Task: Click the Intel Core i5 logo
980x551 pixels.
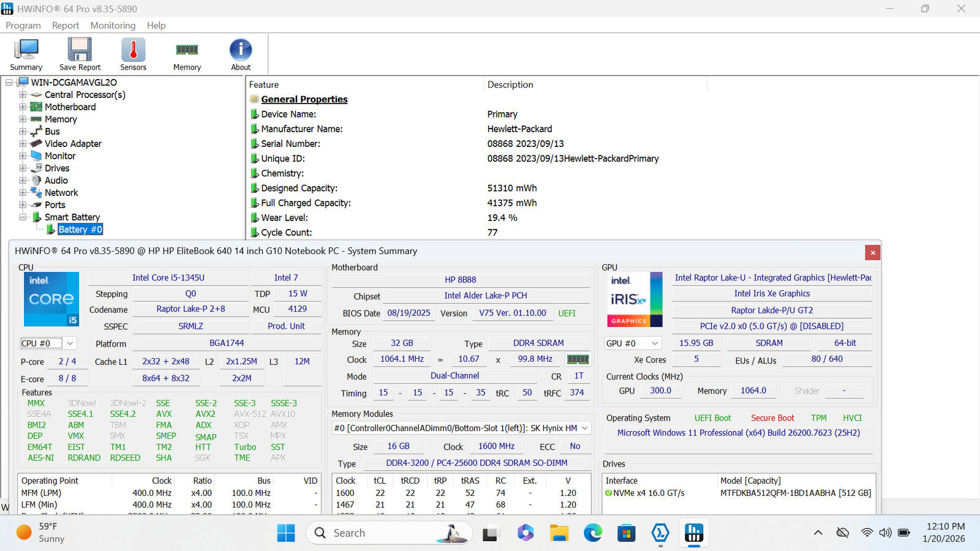Action: [x=51, y=299]
